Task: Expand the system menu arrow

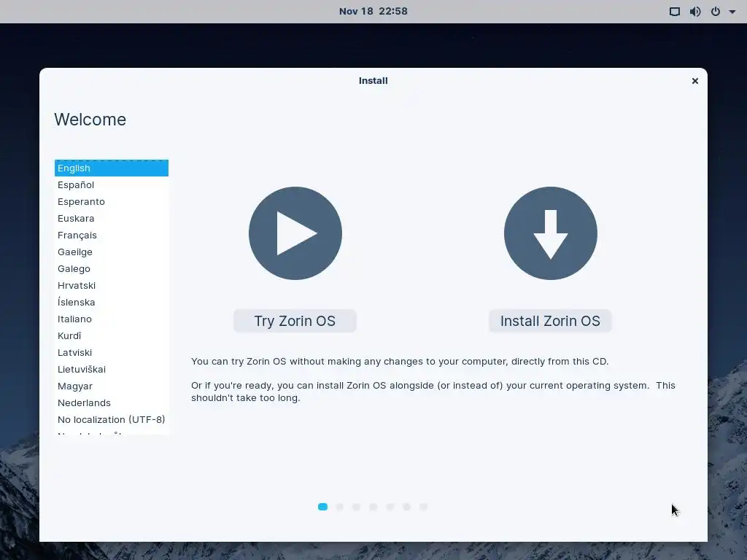Action: (x=732, y=12)
